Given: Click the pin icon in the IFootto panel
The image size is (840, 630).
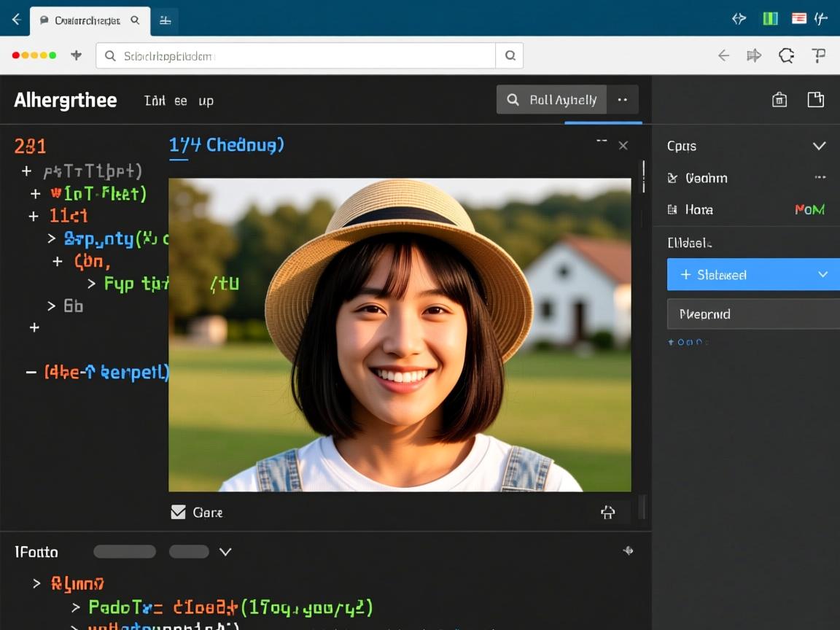Looking at the screenshot, I should [628, 551].
